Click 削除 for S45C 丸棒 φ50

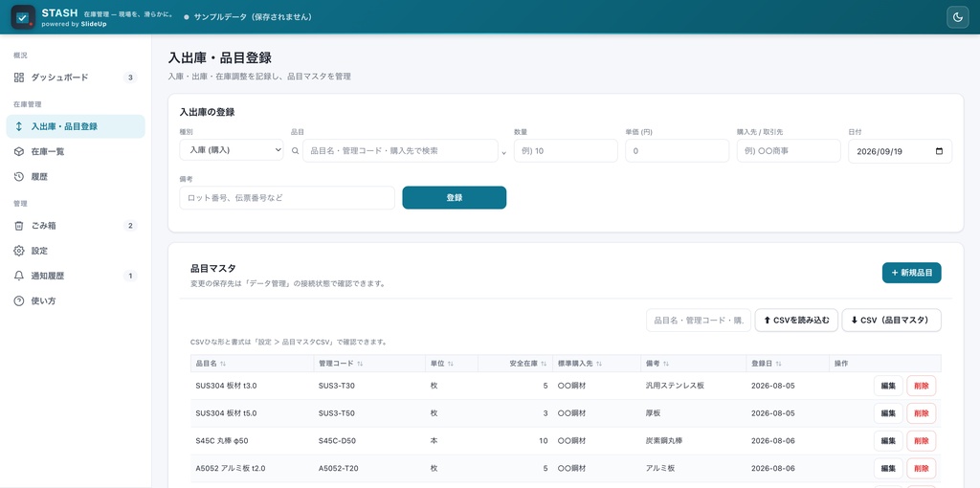click(922, 440)
